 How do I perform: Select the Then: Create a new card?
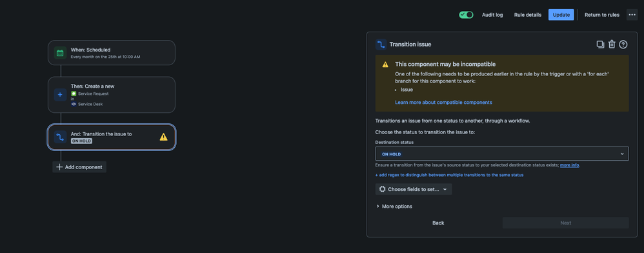[112, 94]
